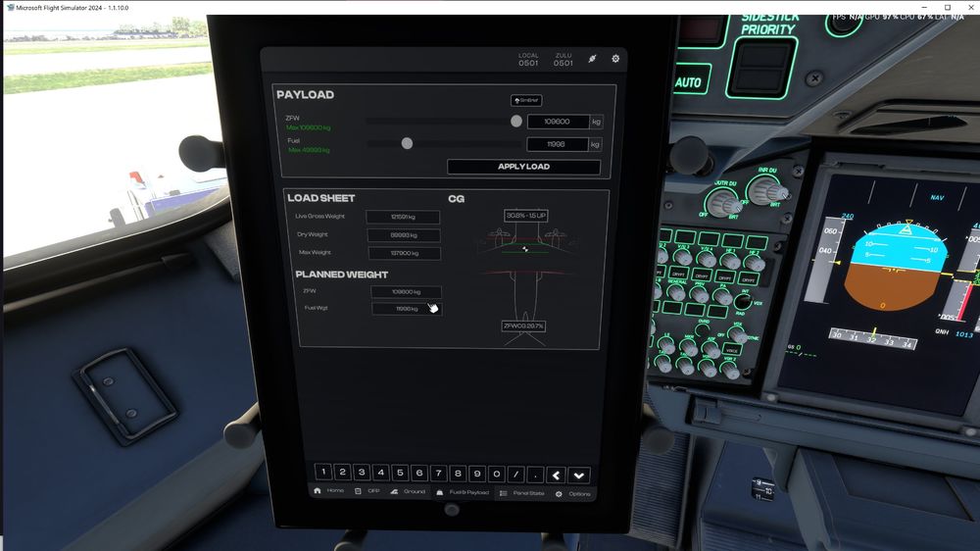Select the ZFW value input field
Screen dimensions: 980x551
point(558,123)
